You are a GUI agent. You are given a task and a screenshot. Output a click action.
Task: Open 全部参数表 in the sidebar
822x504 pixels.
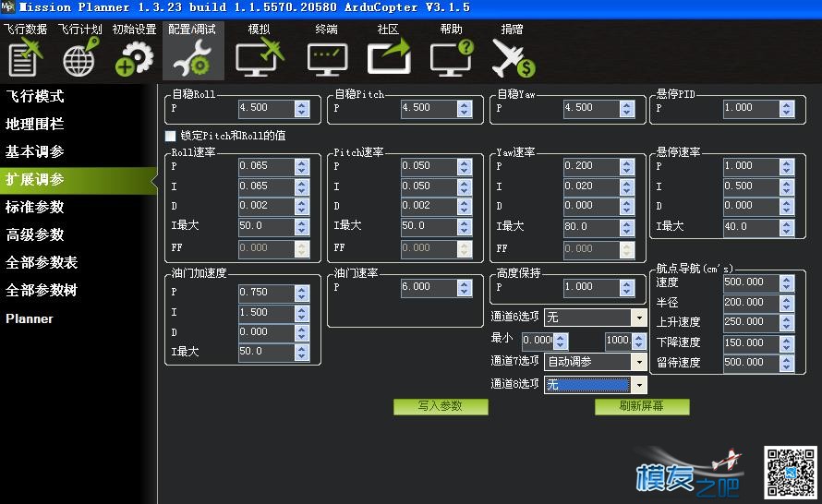[42, 262]
